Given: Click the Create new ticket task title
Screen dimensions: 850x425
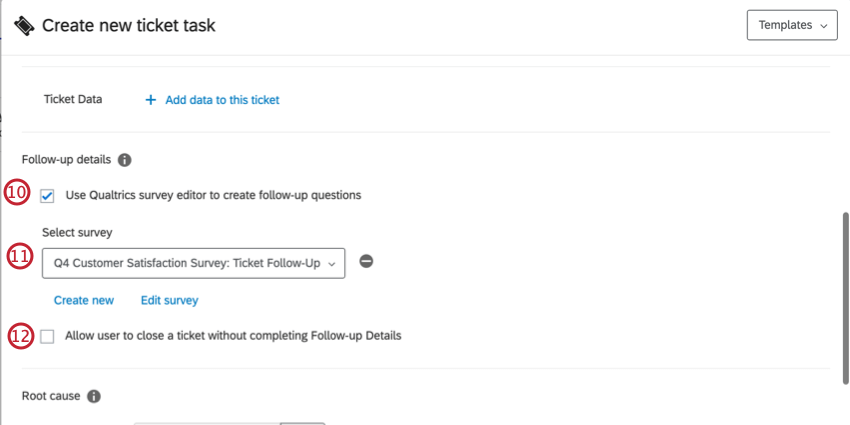Looking at the screenshot, I should tap(128, 25).
